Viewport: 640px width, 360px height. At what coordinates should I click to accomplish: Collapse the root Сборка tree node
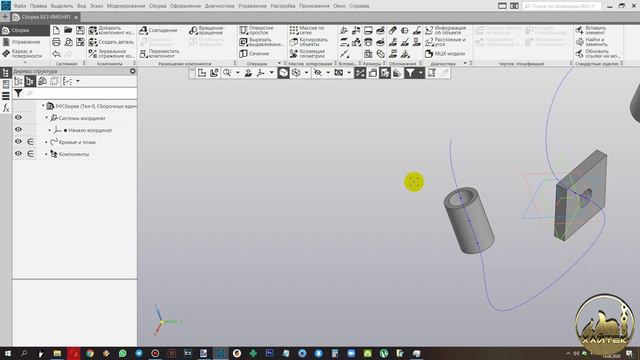(x=43, y=106)
